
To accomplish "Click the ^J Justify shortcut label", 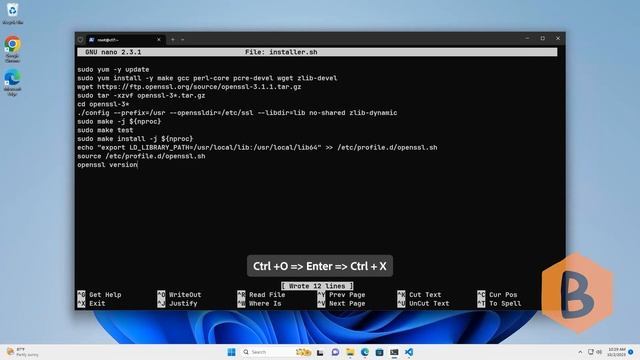I will (x=177, y=304).
